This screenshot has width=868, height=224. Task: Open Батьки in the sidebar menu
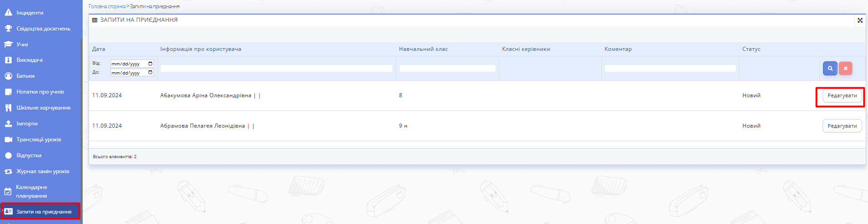(25, 76)
